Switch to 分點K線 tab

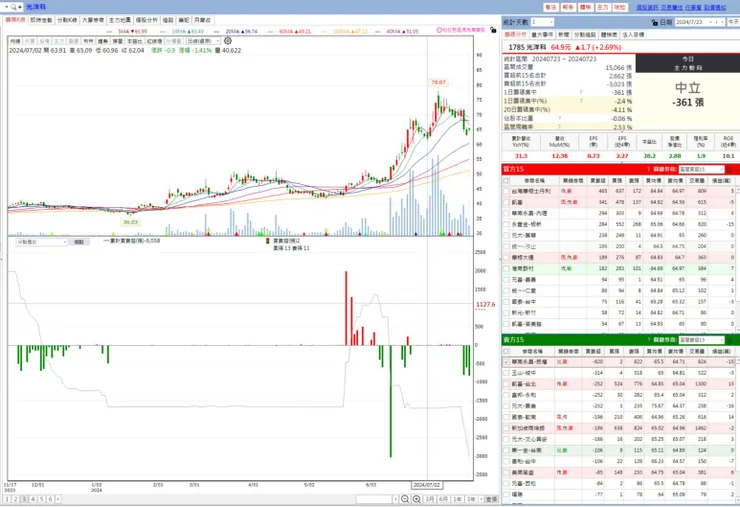pyautogui.click(x=67, y=20)
